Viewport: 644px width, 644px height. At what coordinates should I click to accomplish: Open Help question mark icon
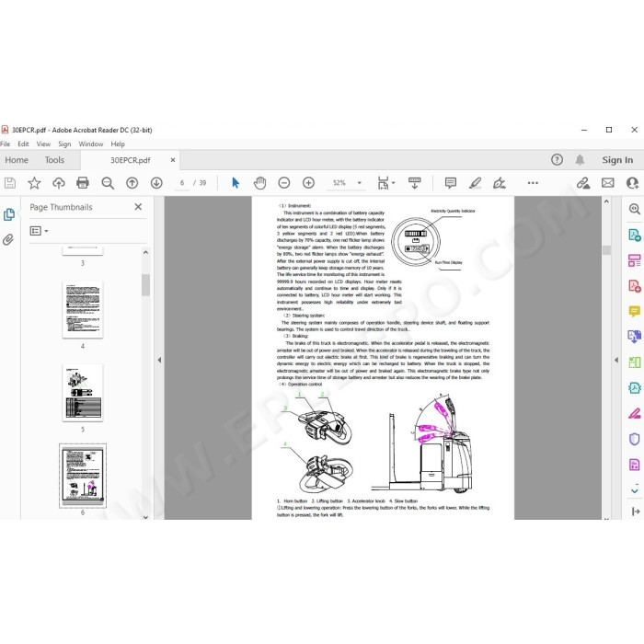(x=557, y=160)
